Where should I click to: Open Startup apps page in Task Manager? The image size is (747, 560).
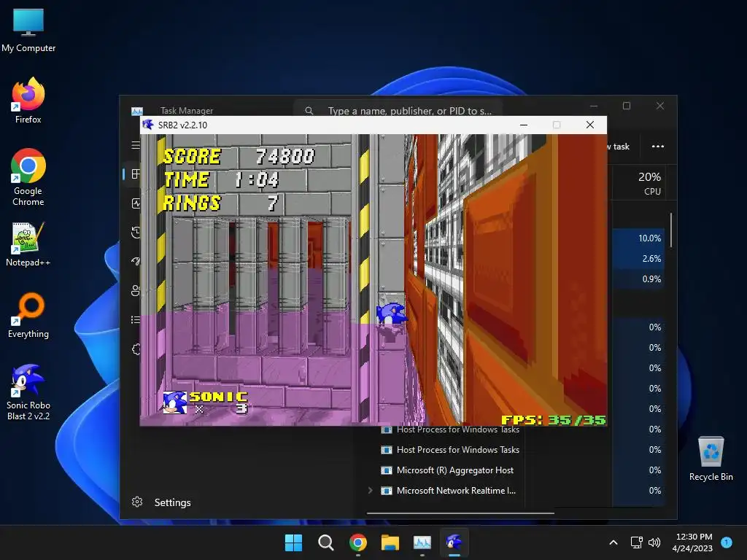[135, 262]
